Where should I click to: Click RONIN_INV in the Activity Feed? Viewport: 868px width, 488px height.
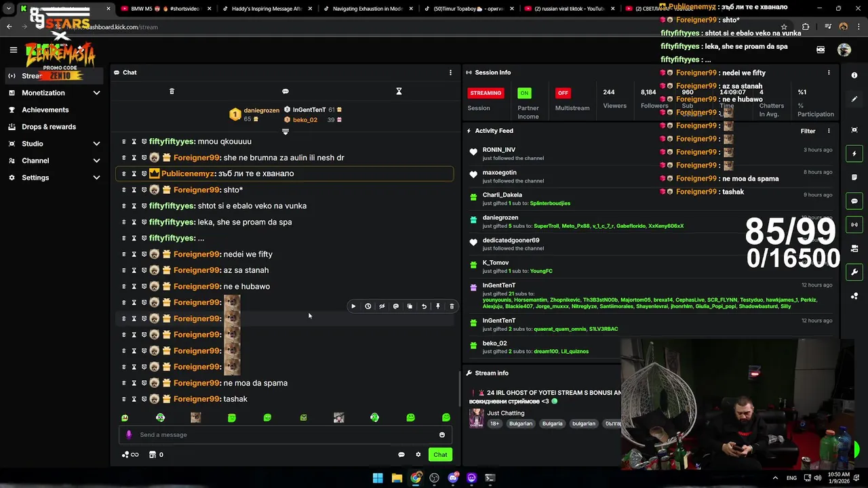[x=498, y=150]
